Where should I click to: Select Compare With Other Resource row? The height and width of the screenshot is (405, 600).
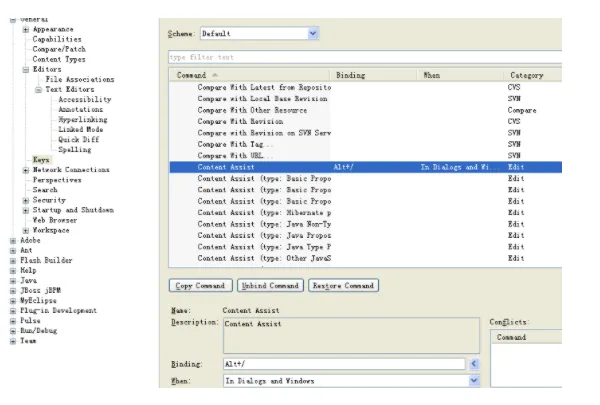pos(365,110)
